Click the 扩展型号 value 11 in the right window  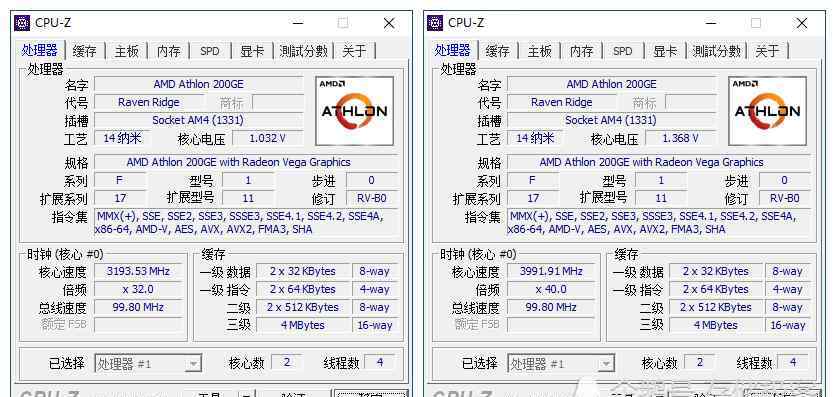(x=661, y=198)
